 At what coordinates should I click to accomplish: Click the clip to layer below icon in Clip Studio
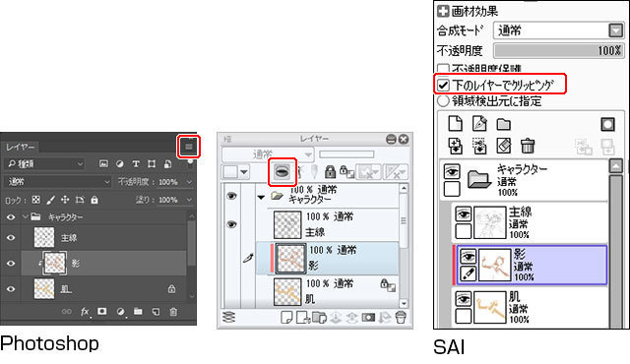tap(283, 172)
